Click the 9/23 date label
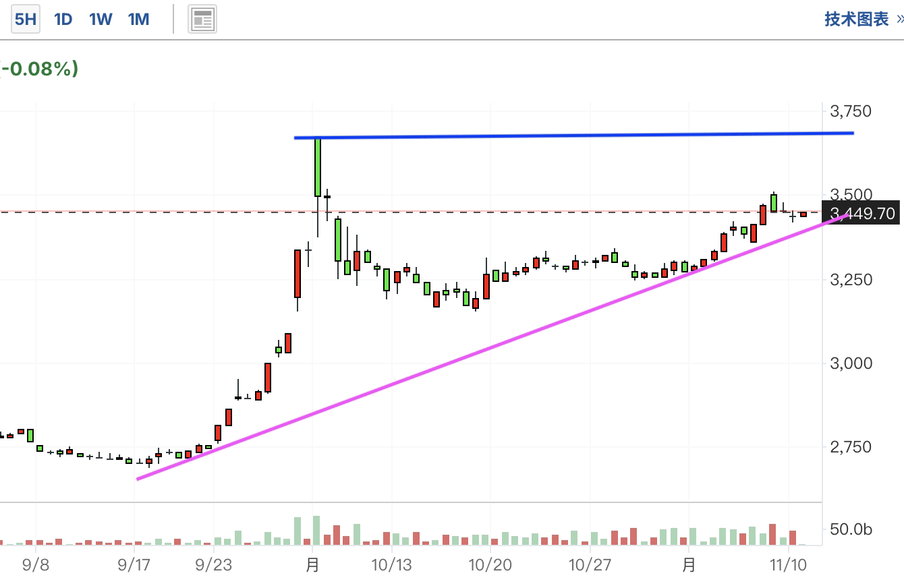Image resolution: width=904 pixels, height=588 pixels. pyautogui.click(x=213, y=564)
